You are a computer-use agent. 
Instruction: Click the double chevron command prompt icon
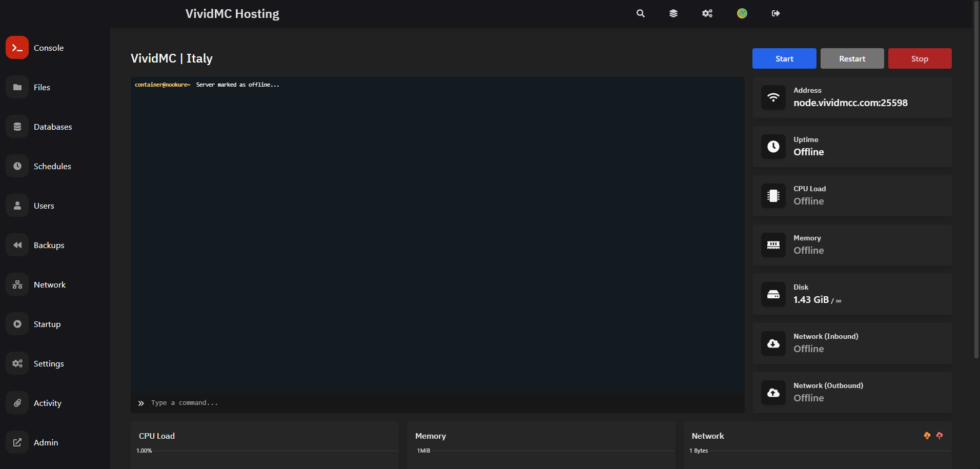tap(141, 403)
